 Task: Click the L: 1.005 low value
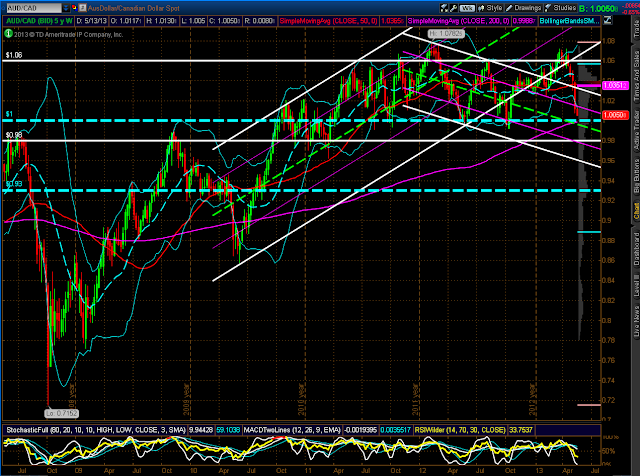tap(193, 21)
